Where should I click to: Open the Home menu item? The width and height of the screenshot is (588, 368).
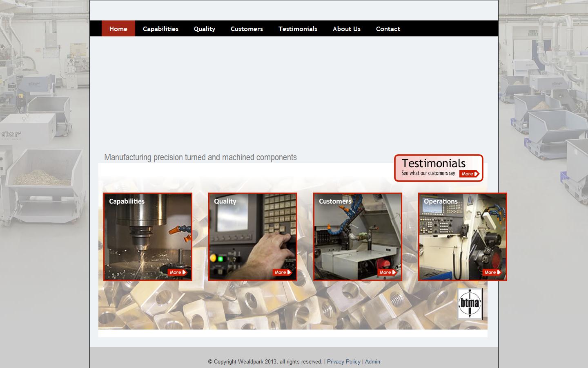(118, 29)
